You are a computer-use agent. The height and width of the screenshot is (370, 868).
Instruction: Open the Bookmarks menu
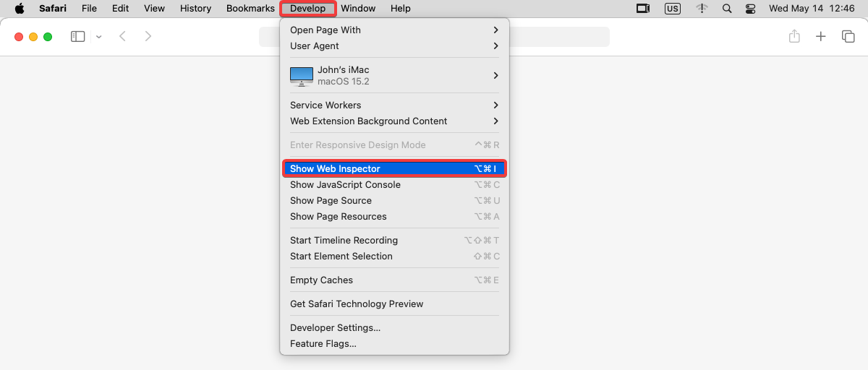point(250,9)
